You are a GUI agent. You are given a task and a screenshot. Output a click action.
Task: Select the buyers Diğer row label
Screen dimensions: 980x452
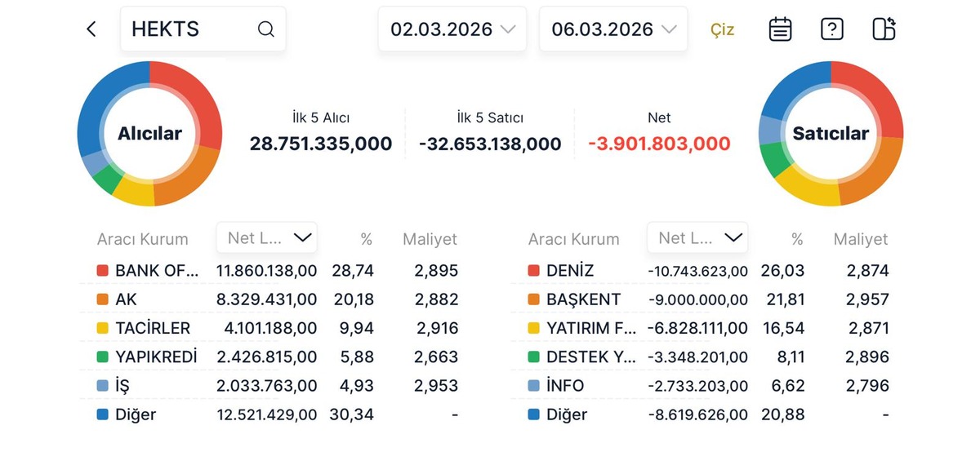(136, 414)
